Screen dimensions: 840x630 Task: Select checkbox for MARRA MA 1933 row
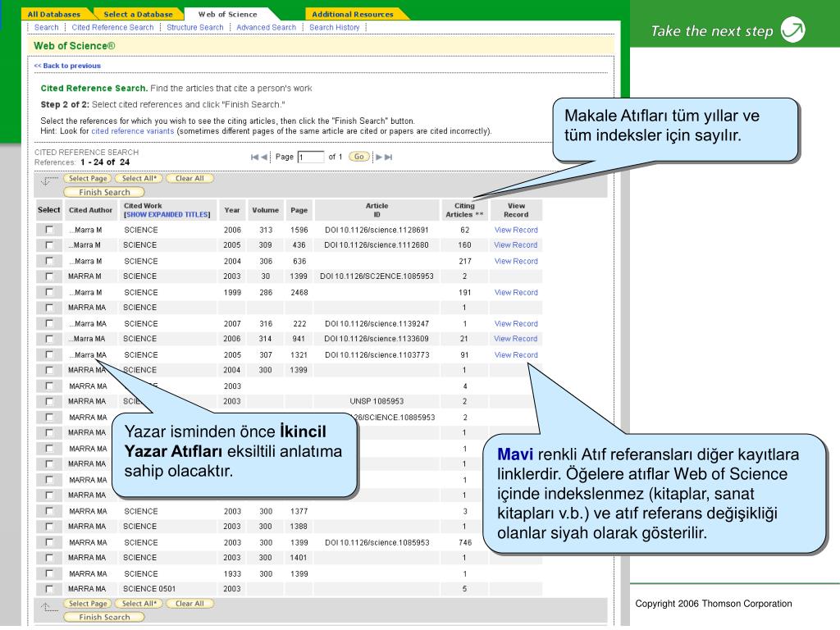(49, 573)
